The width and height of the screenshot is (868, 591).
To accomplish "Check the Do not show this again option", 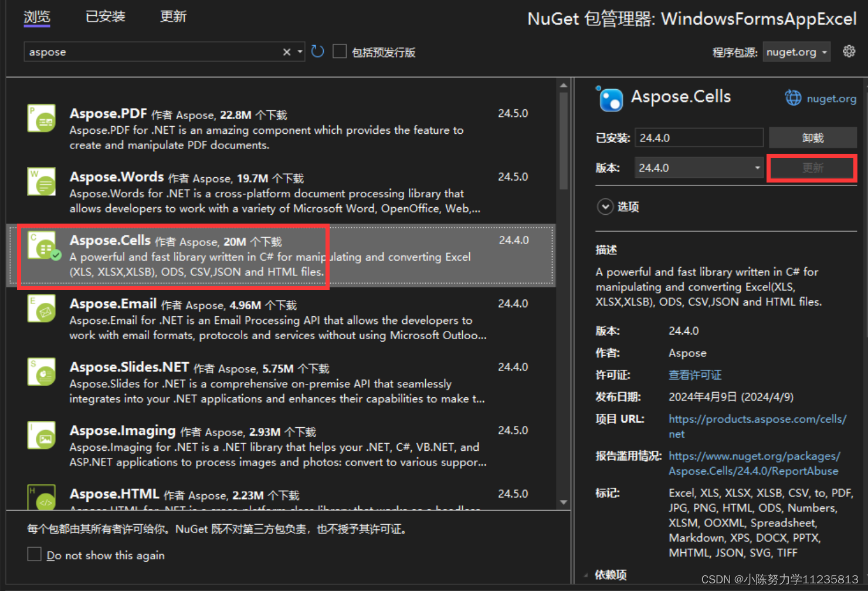I will (x=34, y=553).
